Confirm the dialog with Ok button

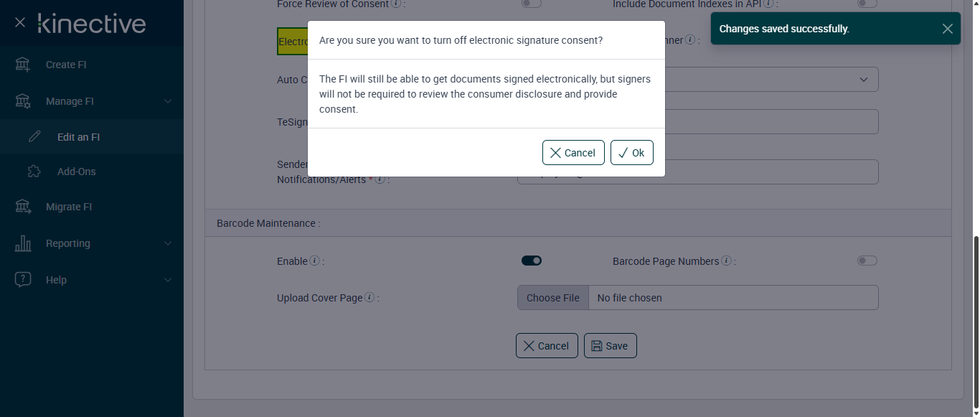631,153
